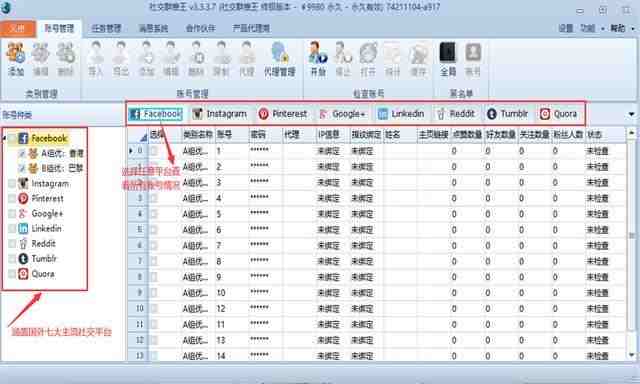Click 添加 icon in 类别管理 group
Viewport: 640px width, 384px height.
16,59
